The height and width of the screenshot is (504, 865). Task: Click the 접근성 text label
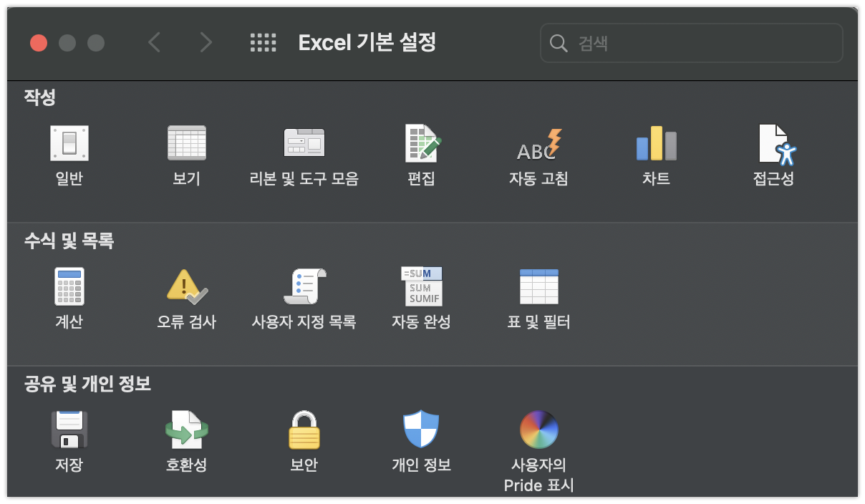[x=773, y=179]
